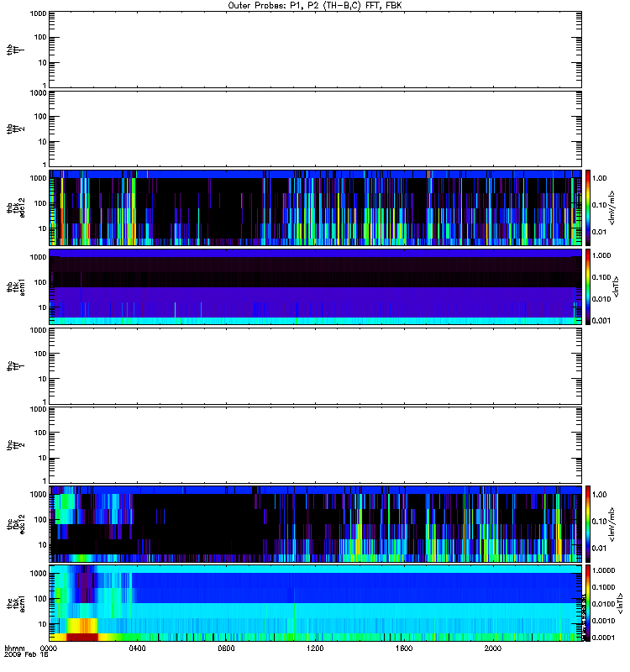630x672 pixels.
Task: Click the empty thc fff 1 panel
Action: click(x=315, y=366)
